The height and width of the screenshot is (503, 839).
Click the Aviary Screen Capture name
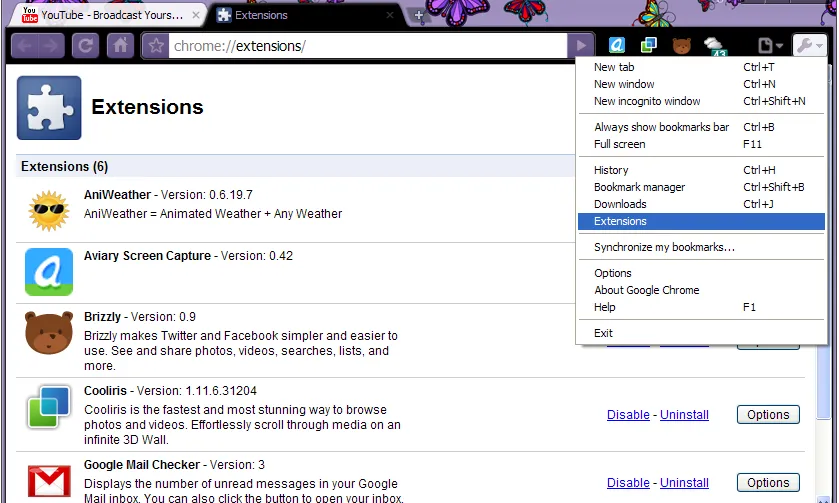tap(147, 256)
